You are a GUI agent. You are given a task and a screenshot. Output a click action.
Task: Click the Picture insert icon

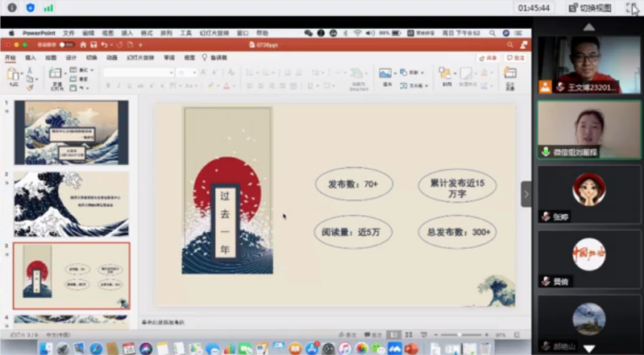coord(384,73)
